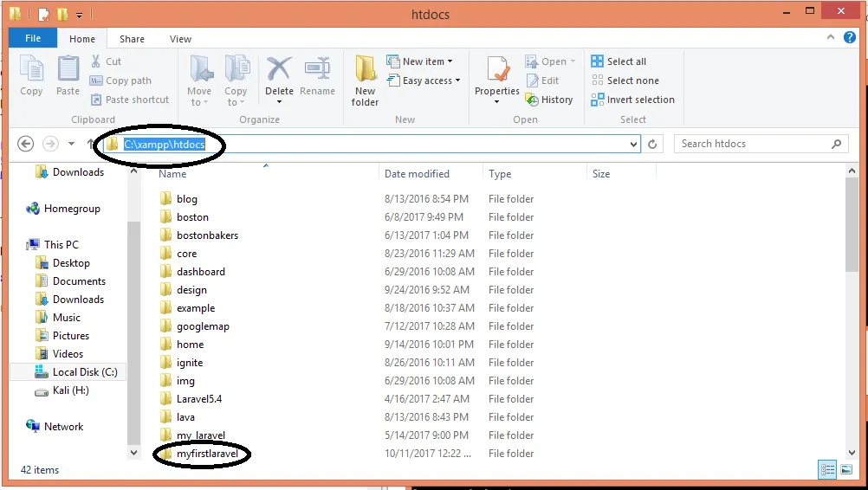This screenshot has height=490, width=868.
Task: Click the Open button in ribbon
Action: coord(551,61)
